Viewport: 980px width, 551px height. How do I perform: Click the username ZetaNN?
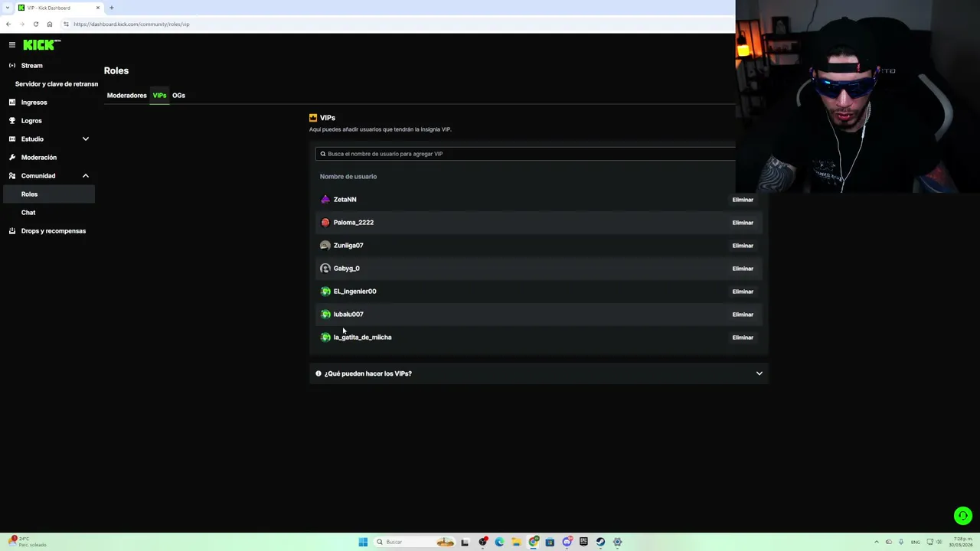click(345, 200)
